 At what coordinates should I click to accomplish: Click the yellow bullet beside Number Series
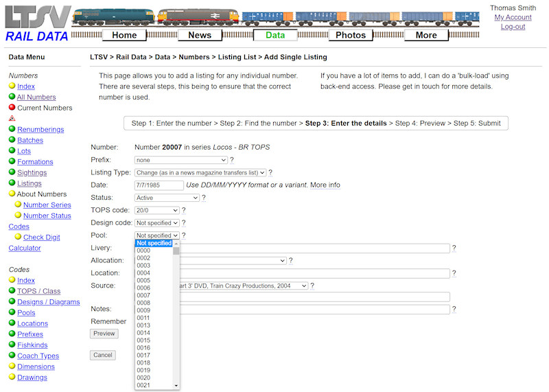(x=18, y=204)
